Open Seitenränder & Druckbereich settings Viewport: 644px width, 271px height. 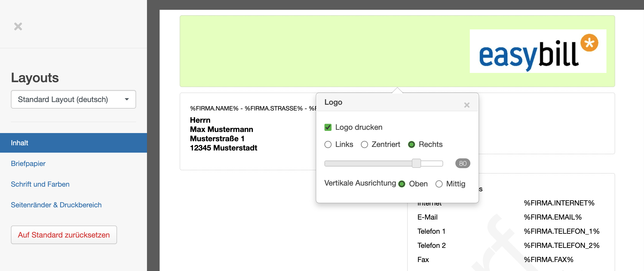(56, 205)
